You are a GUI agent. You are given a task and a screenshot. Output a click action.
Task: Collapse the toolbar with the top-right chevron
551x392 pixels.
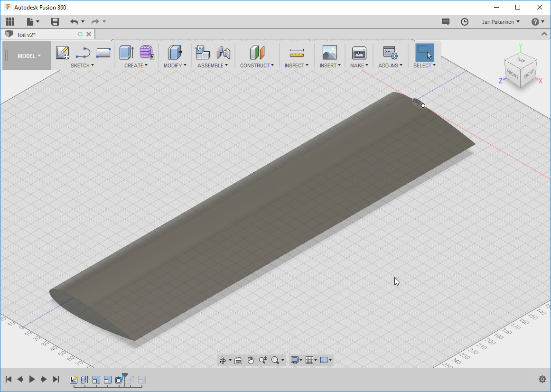pyautogui.click(x=544, y=34)
